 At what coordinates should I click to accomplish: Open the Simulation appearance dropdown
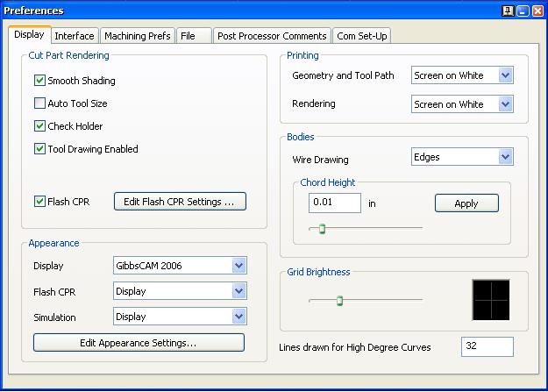coord(180,317)
